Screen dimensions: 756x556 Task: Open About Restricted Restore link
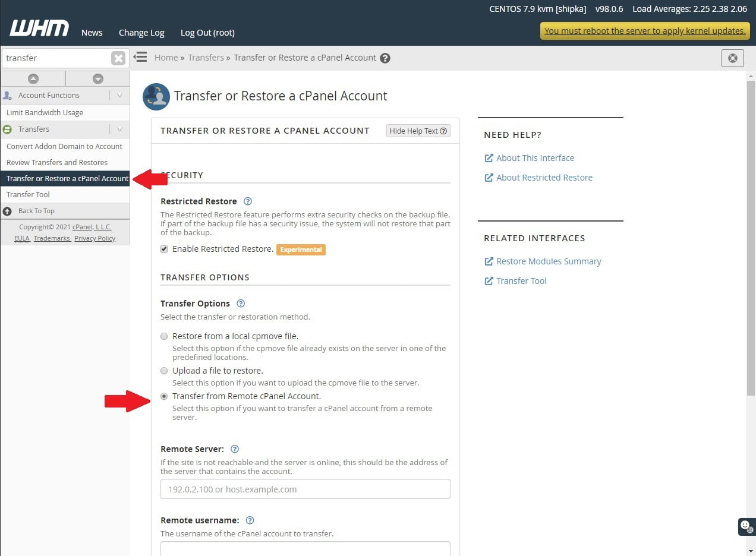[544, 178]
